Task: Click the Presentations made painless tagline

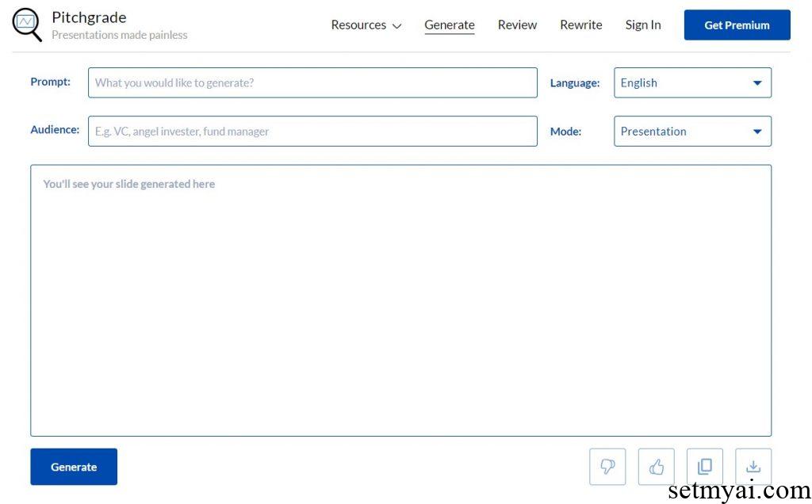Action: tap(120, 35)
